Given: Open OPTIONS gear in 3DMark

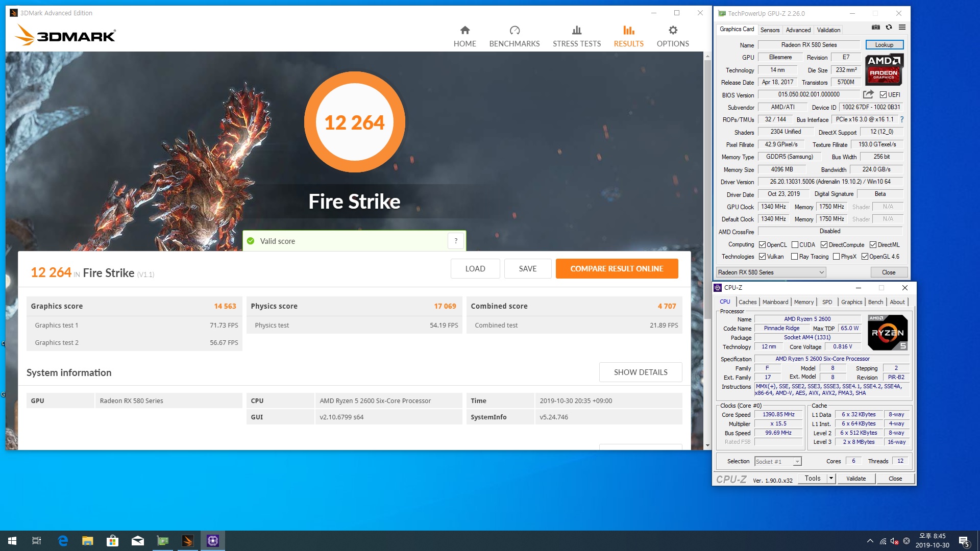Looking at the screenshot, I should [x=672, y=37].
